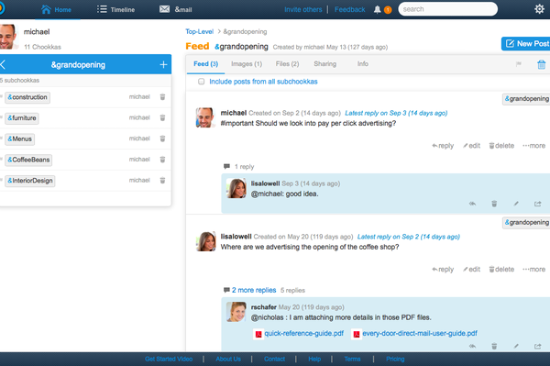Switch to the Files (2) tab
Viewport: 550px width, 366px height.
[287, 64]
